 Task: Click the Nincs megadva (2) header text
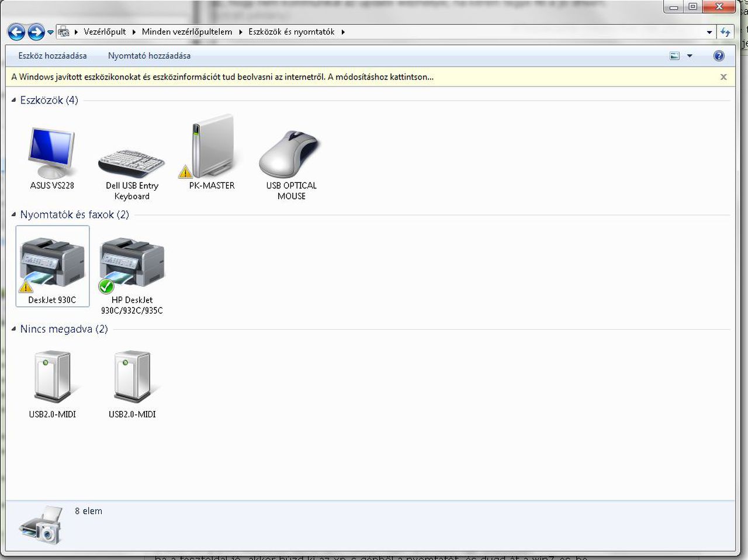[64, 329]
